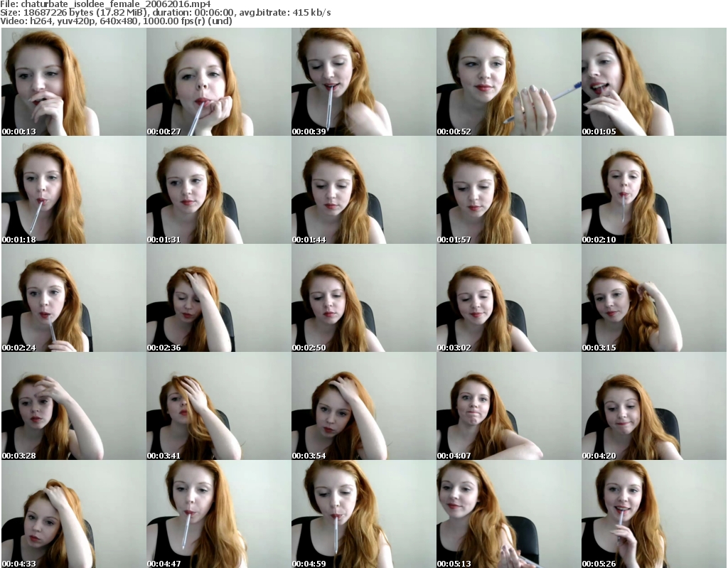
Task: Pick the preview frame at 00:03:02
Action: [x=508, y=298]
